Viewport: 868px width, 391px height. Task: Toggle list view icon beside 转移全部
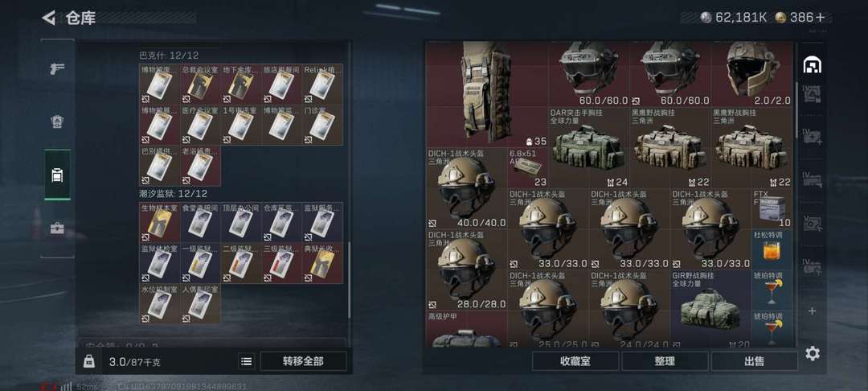point(247,362)
